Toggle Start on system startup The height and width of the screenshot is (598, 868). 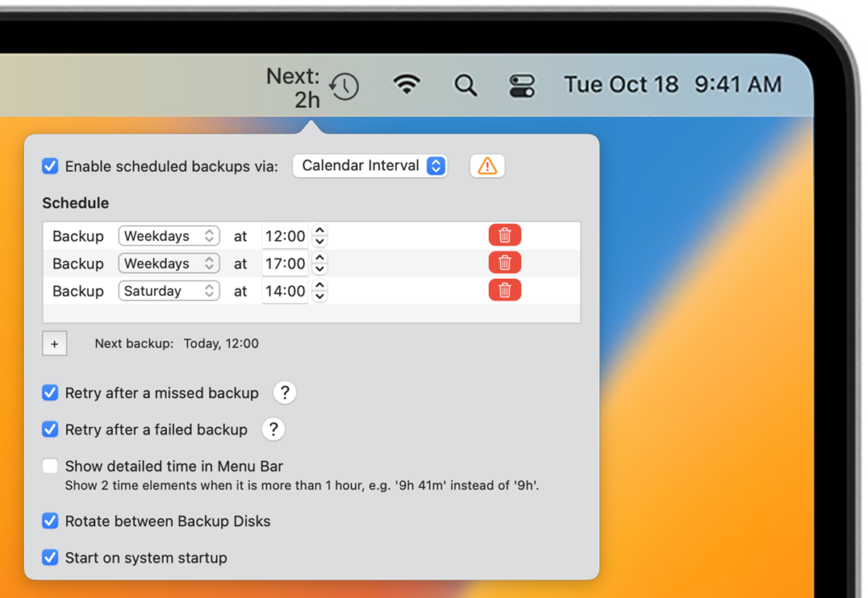tap(50, 557)
